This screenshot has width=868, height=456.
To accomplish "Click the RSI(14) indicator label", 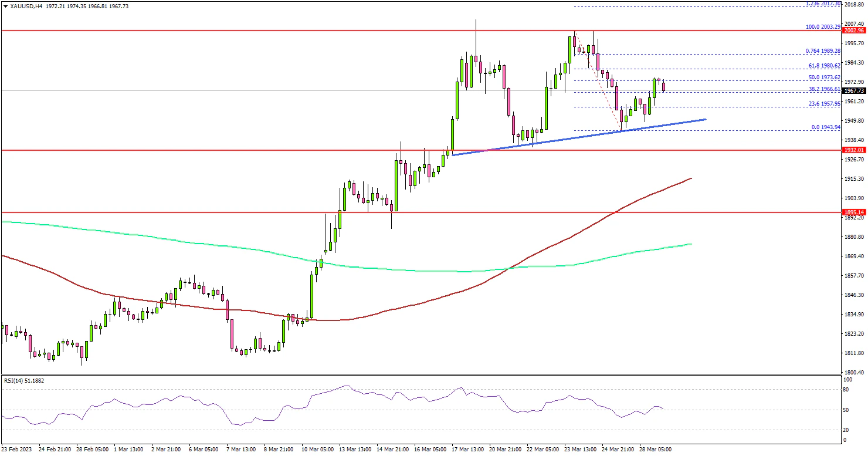I will click(24, 380).
